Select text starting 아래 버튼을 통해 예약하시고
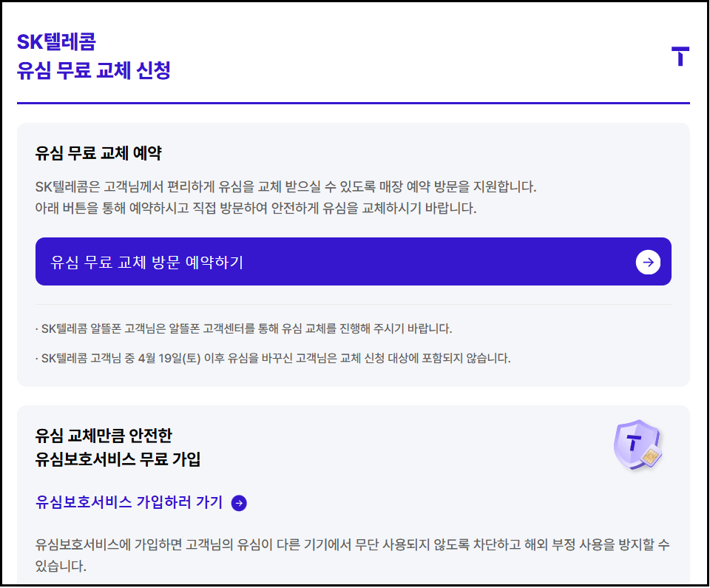 pos(256,209)
